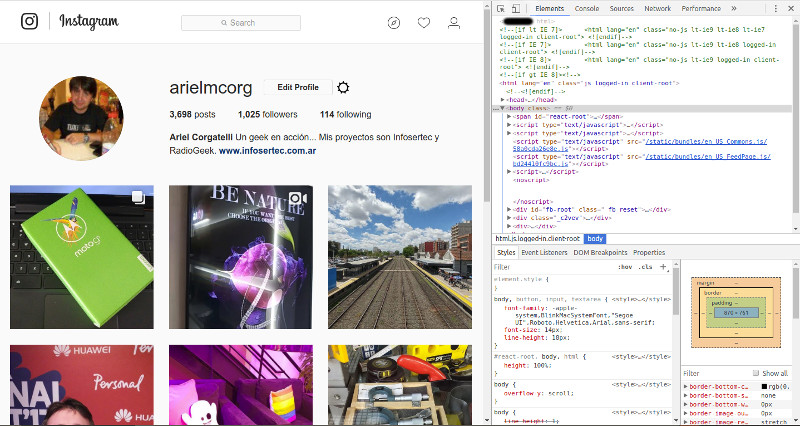Screen dimensions: 800x426
Task: Click the Instagram camera logo icon
Action: click(x=30, y=21)
